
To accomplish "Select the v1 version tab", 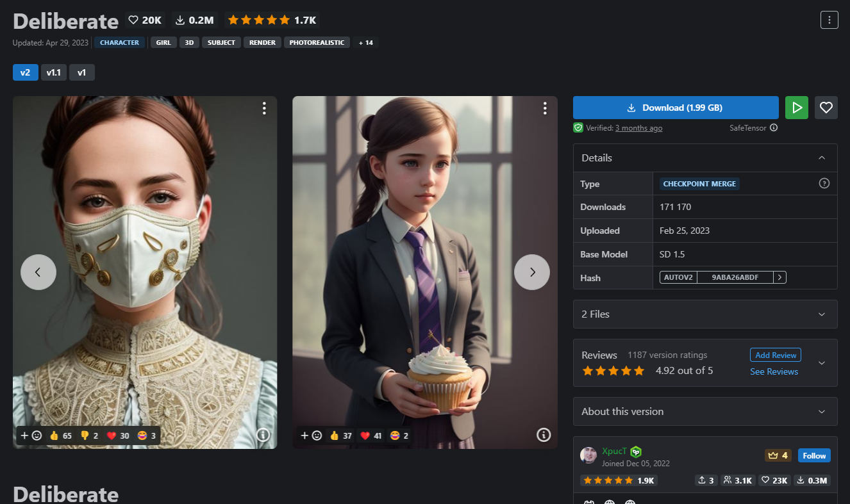I will click(x=81, y=72).
